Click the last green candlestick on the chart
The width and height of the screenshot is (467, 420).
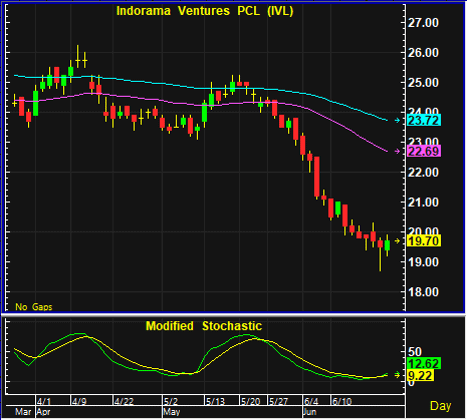(387, 245)
